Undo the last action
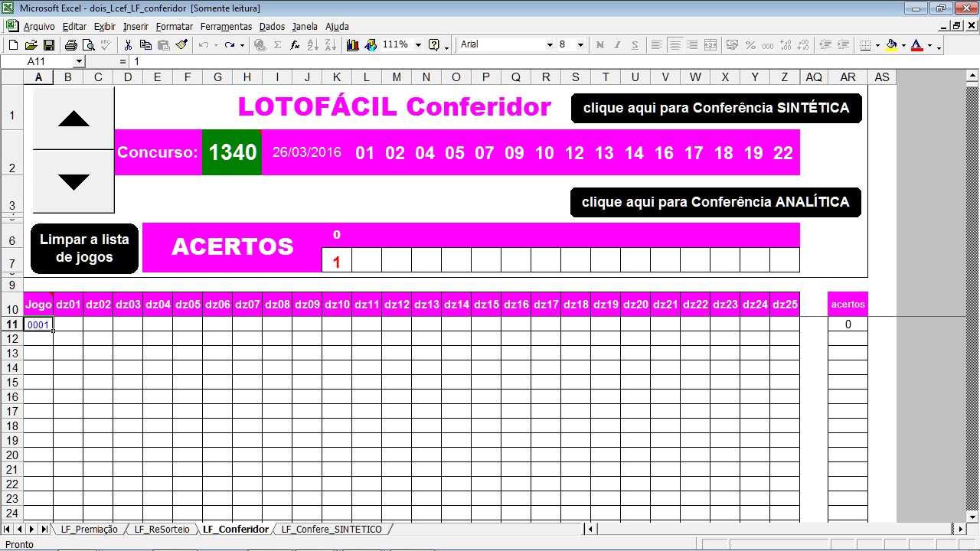 pos(203,45)
